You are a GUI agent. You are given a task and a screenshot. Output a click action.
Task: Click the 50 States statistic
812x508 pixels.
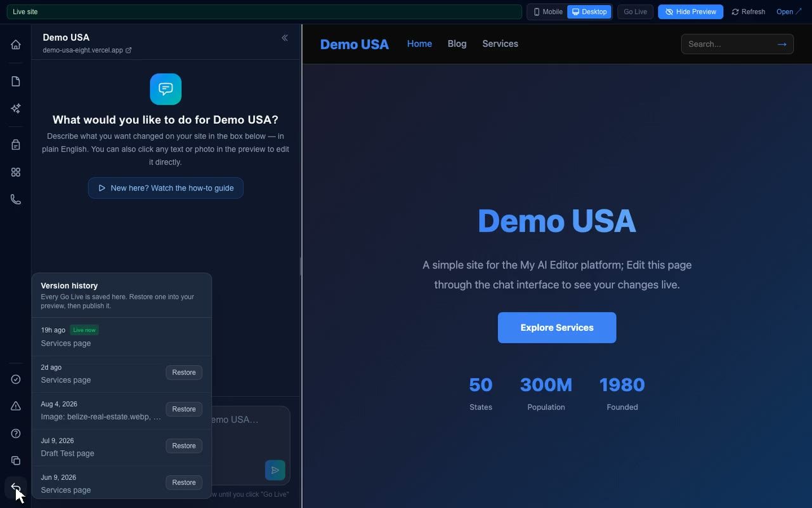coord(481,393)
